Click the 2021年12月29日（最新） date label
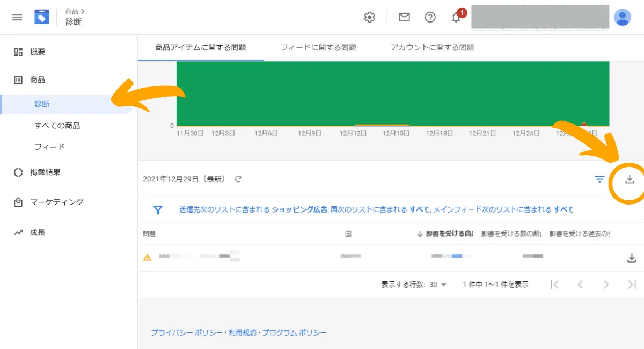Viewport: 644px width, 349px height. 184,179
